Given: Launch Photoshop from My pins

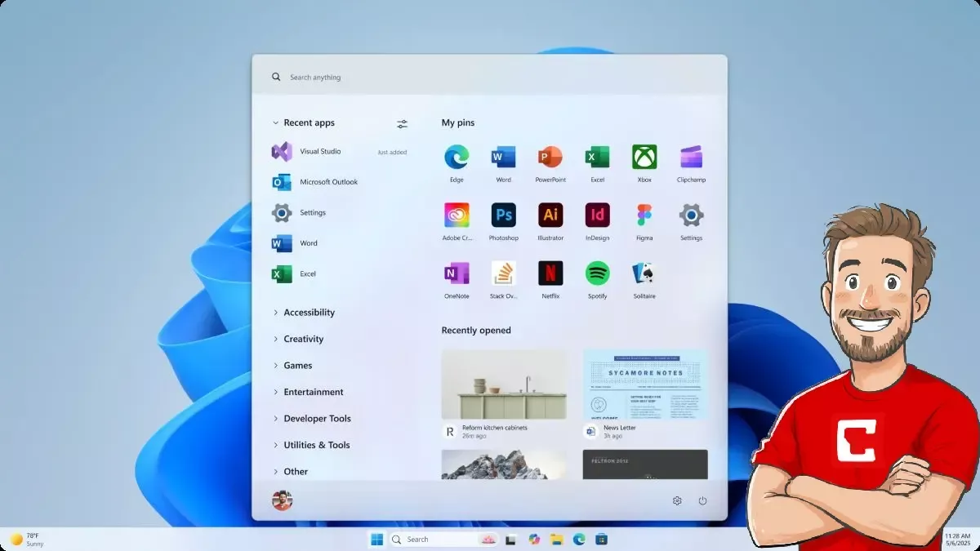Looking at the screenshot, I should pyautogui.click(x=503, y=216).
